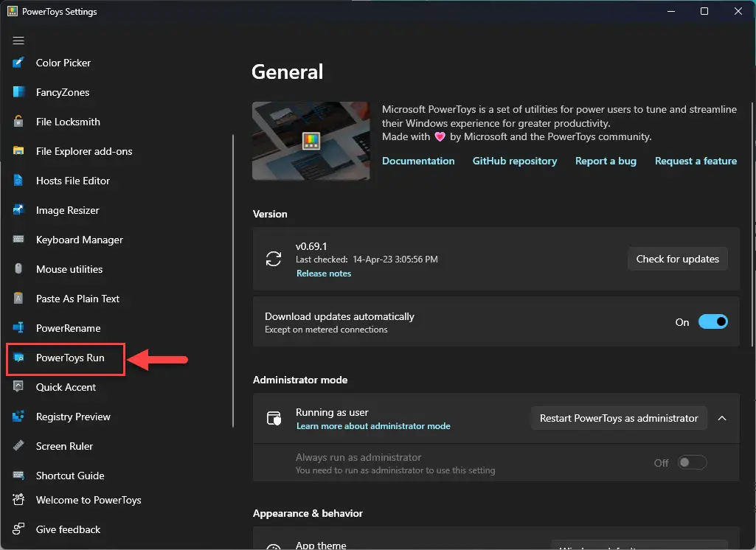
Task: Click the PowerToys overview thumbnail image
Action: coord(311,141)
